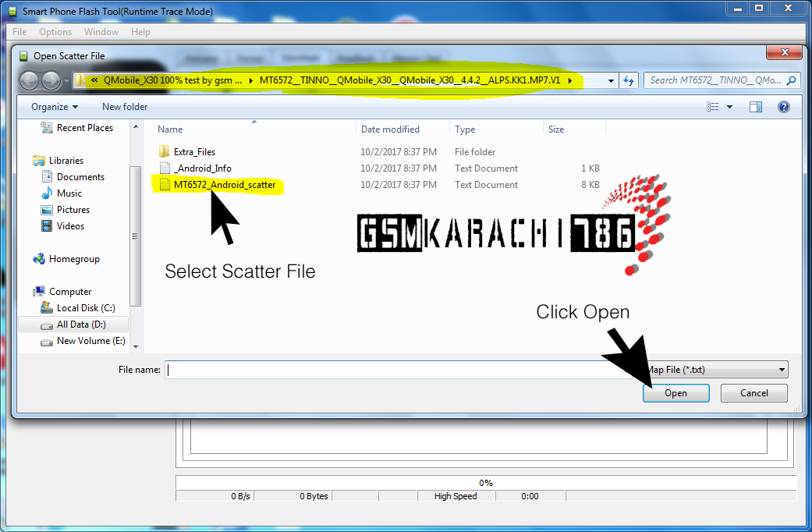The image size is (812, 532).
Task: Open the Help question-mark icon
Action: coord(783,107)
